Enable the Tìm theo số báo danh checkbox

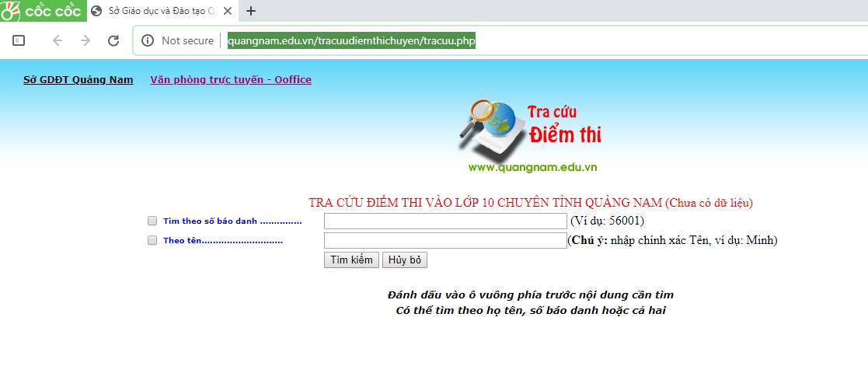point(152,221)
